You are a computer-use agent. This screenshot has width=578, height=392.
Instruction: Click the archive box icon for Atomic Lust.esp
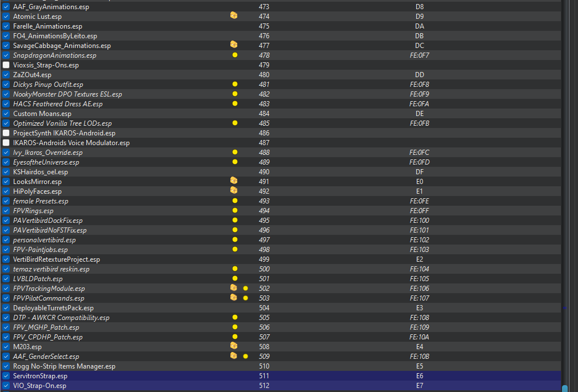tap(234, 15)
